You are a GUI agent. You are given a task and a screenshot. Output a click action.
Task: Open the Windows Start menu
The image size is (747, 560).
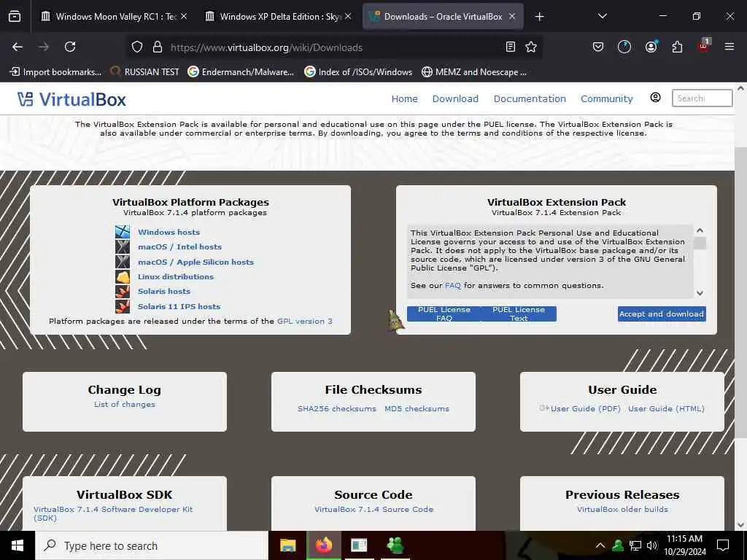click(x=18, y=545)
